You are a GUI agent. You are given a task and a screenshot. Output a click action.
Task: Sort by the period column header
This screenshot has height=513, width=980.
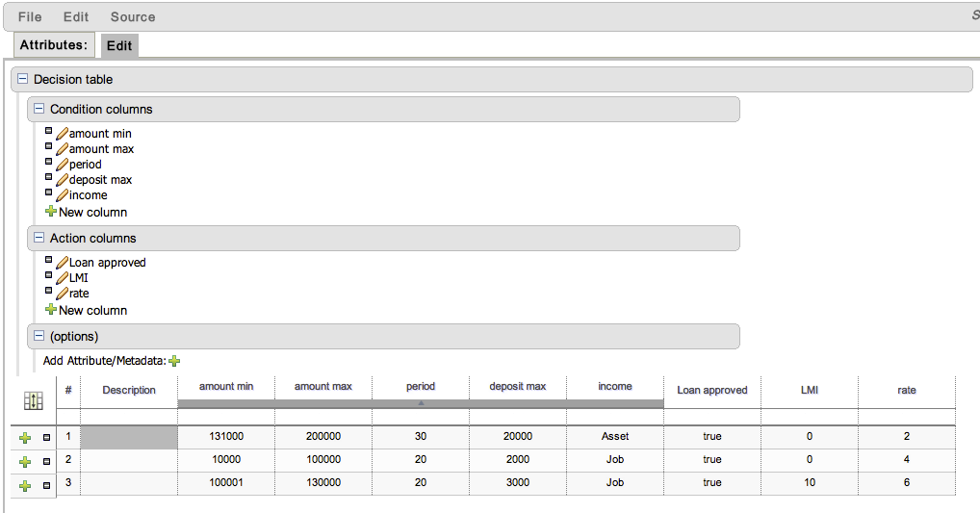(421, 387)
